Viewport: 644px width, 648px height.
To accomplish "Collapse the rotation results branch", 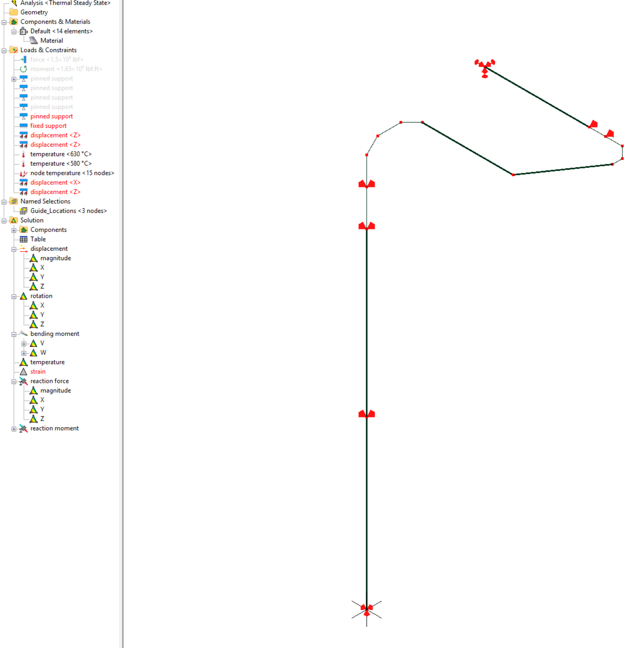I will [x=14, y=297].
